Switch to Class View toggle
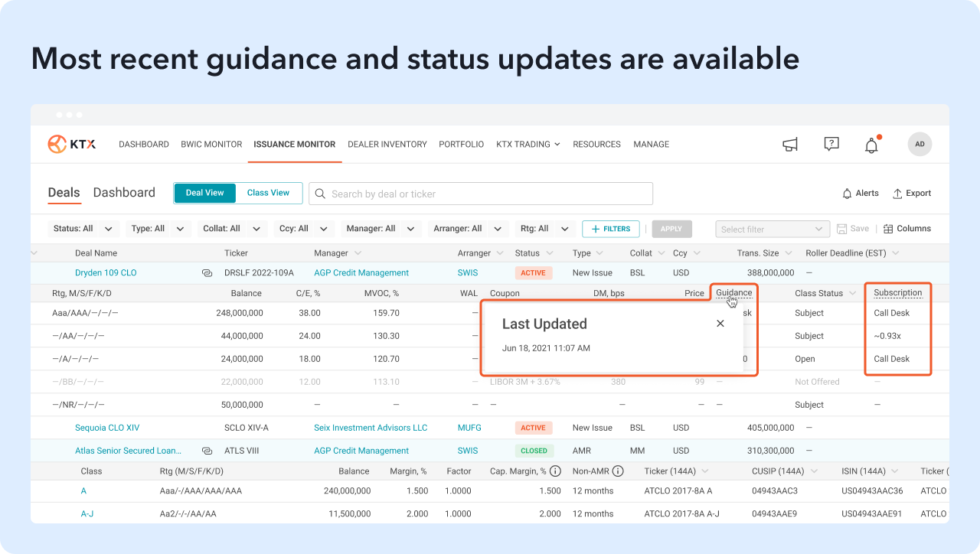Screen dimensions: 980x554 click(268, 193)
